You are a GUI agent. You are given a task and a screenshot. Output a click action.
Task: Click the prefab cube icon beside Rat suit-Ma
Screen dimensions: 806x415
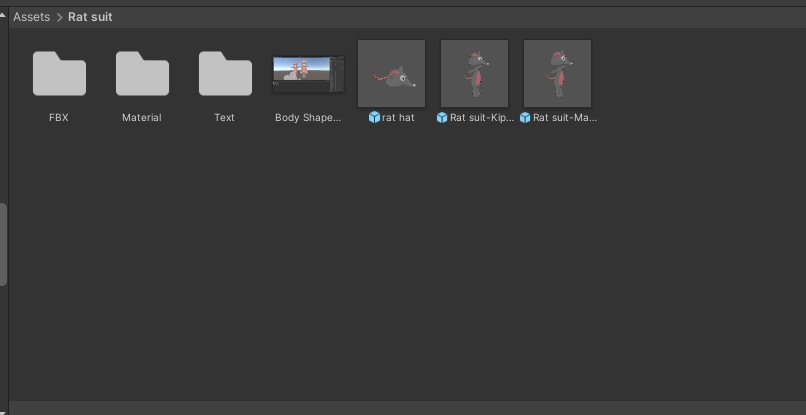[525, 118]
